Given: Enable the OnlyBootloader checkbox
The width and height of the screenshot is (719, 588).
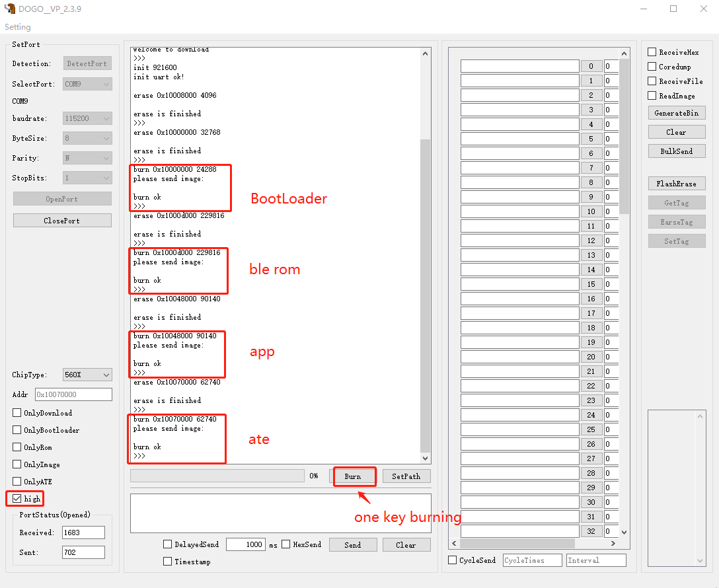Looking at the screenshot, I should (x=17, y=430).
